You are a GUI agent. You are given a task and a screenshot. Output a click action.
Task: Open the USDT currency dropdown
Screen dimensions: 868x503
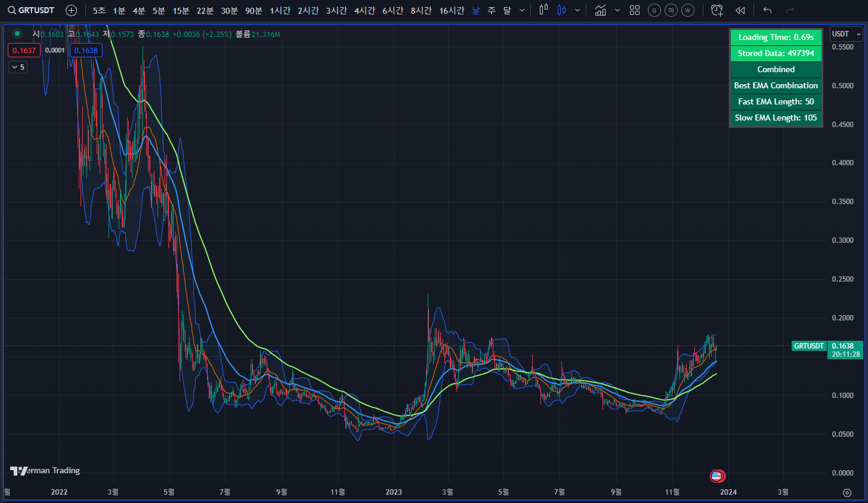[847, 34]
